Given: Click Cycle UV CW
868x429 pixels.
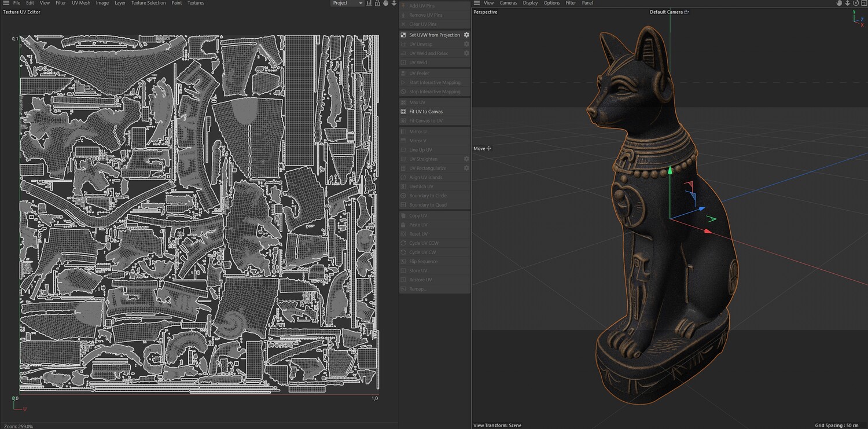Looking at the screenshot, I should [x=422, y=252].
